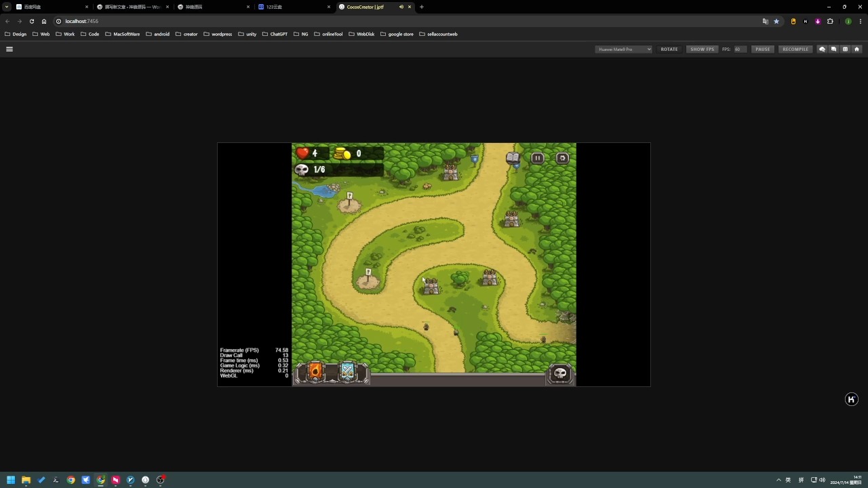Open the Huawei Mate9 Pro device dropdown

coord(623,49)
